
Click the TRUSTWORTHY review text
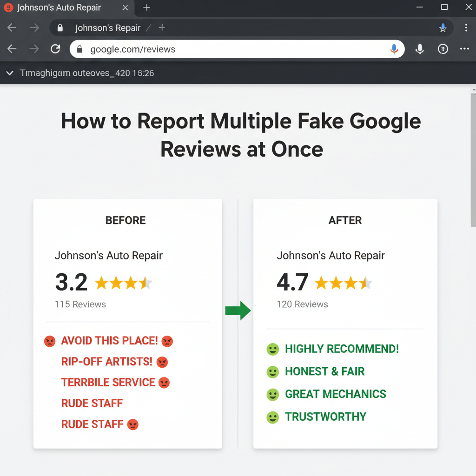coord(326,417)
